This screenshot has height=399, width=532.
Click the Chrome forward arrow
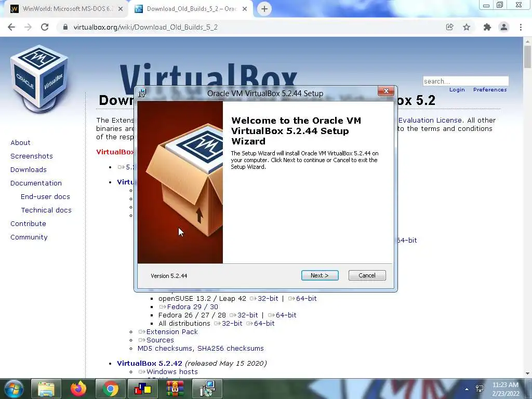pos(28,27)
